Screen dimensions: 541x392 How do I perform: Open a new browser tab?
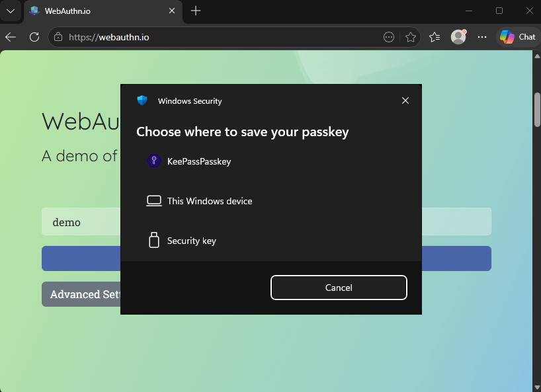(196, 11)
